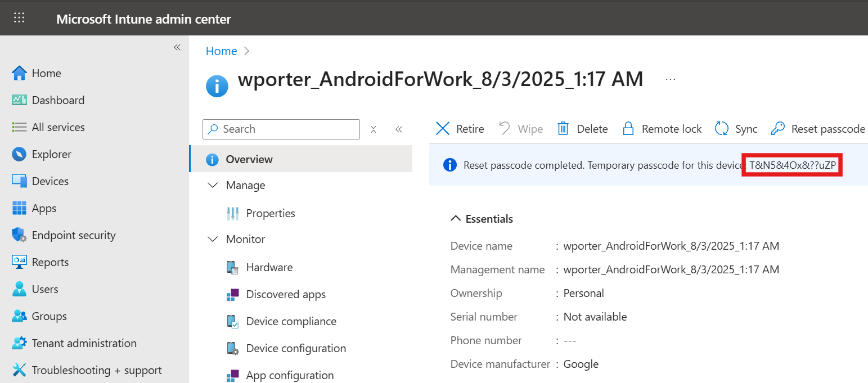This screenshot has height=383, width=868.
Task: Click the Ownership value Personal
Action: [584, 293]
